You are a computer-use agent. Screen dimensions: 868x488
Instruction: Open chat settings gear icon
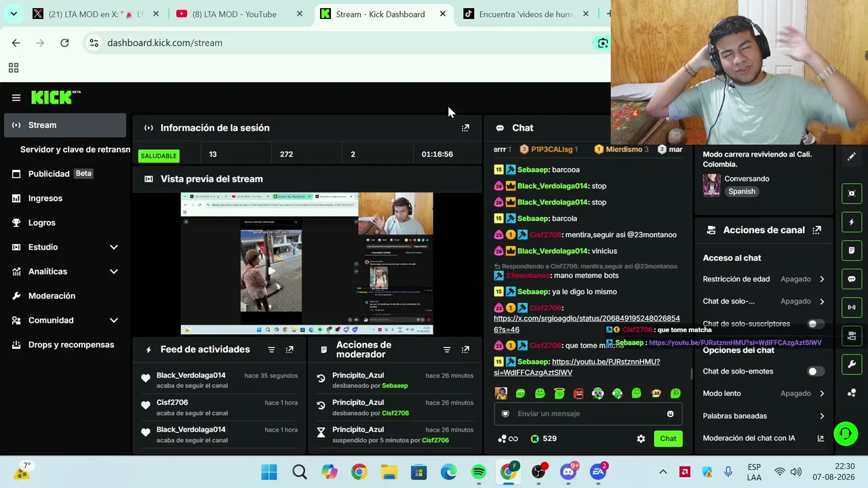tap(641, 439)
